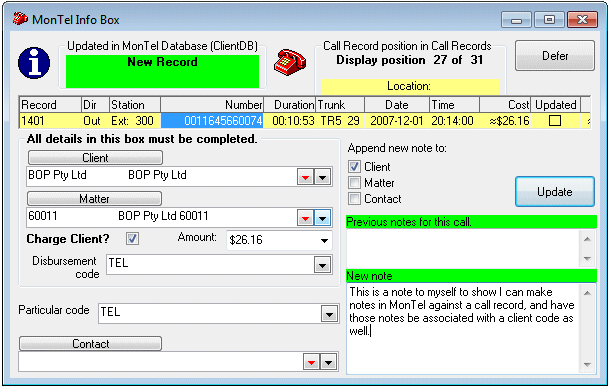610x388 pixels.
Task: Click record cell 1401
Action: (50, 121)
